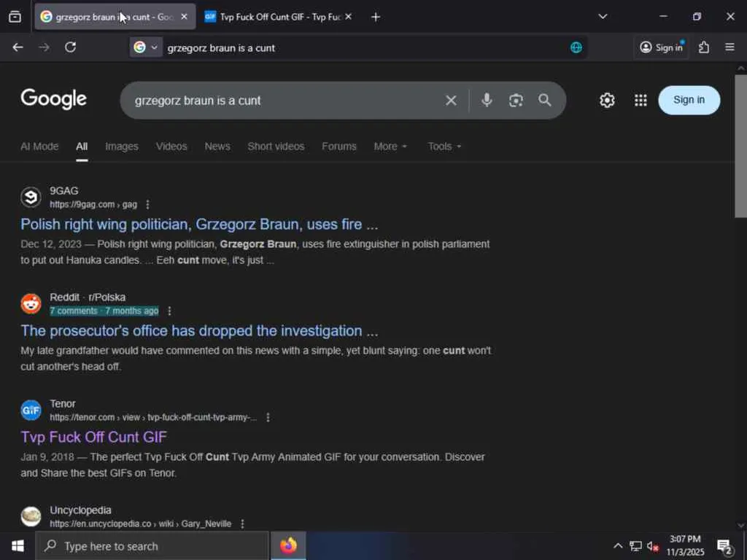Open the notification center icon
Image resolution: width=747 pixels, height=560 pixels.
tap(724, 547)
